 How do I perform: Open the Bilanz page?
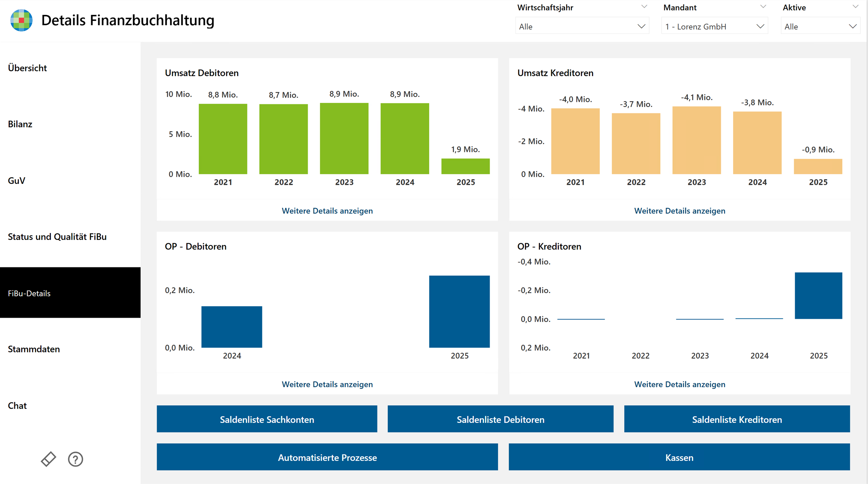click(x=70, y=124)
